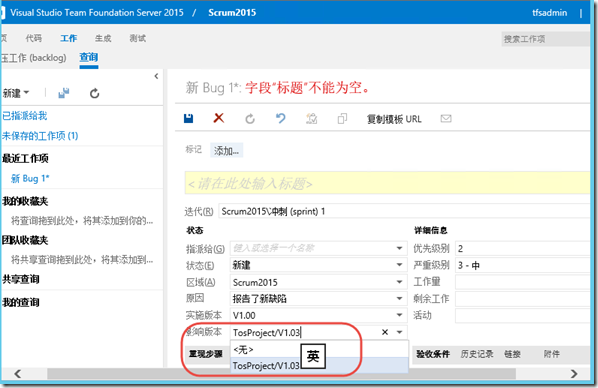Click the 团队收藏夹 heading
Screen dimensions: 598x388
click(25, 240)
